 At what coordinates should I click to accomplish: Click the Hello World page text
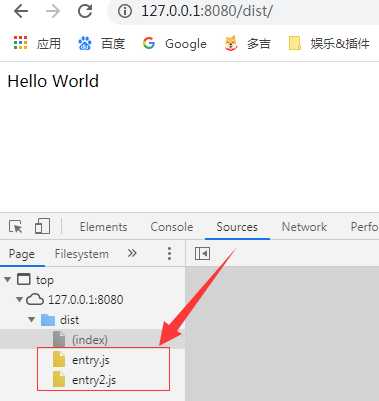[53, 81]
